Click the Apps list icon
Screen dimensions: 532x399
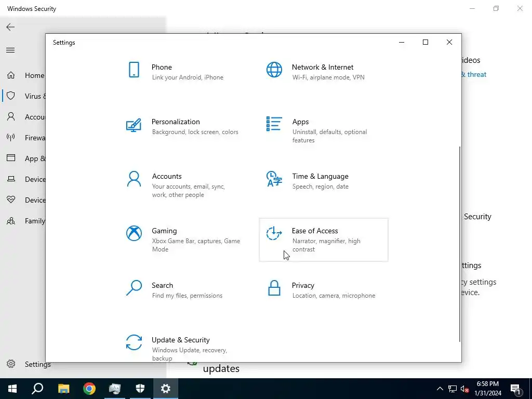pyautogui.click(x=274, y=124)
